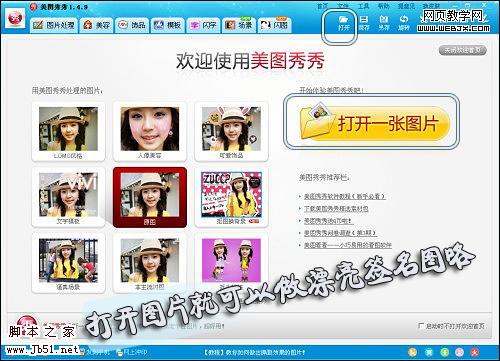
Task: Click the large 打开一张图片 button
Action: coord(375,124)
